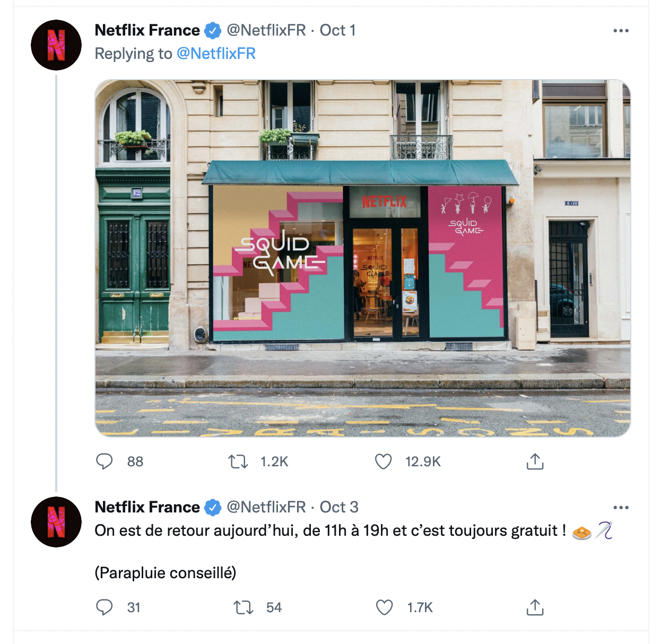Like the Oct 1 tweet with 12.9K likes
This screenshot has width=661, height=644.
tap(383, 462)
